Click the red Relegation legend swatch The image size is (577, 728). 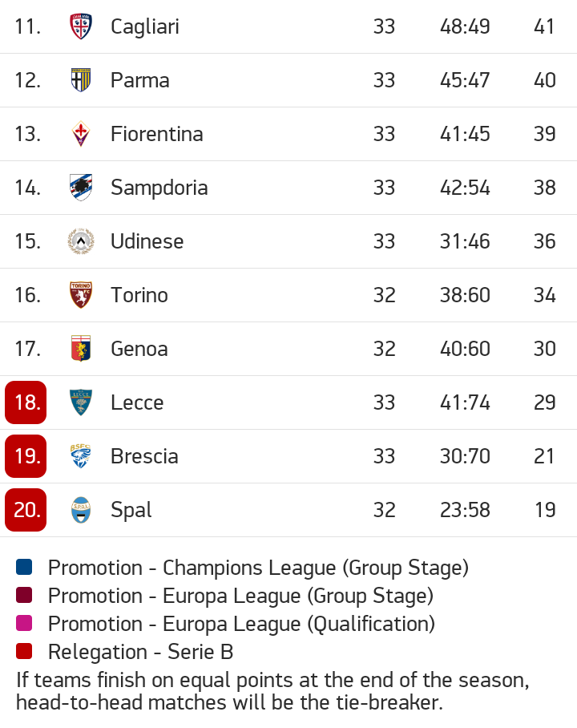coord(24,651)
